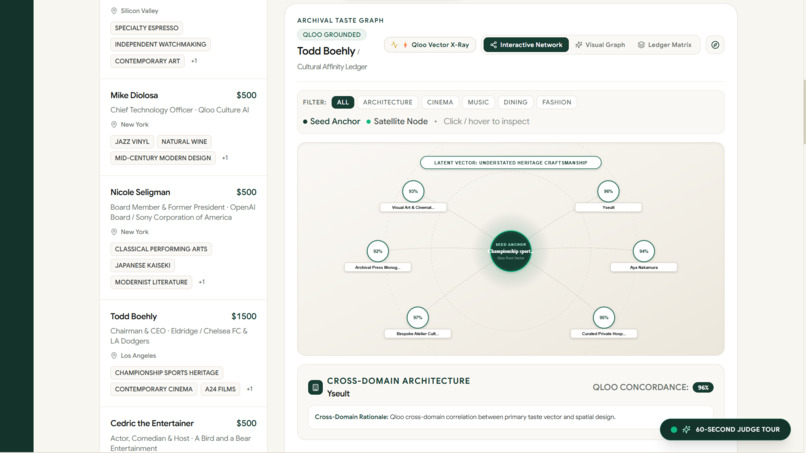Open Mike Diolosa's profile card
The width and height of the screenshot is (806, 453).
[x=183, y=127]
